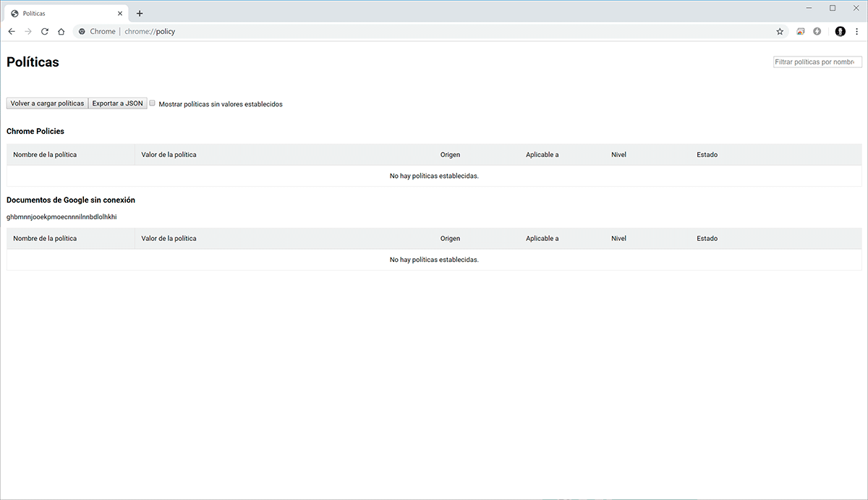Screen dimensions: 868x500
Task: Open the home page icon
Action: pos(61,32)
